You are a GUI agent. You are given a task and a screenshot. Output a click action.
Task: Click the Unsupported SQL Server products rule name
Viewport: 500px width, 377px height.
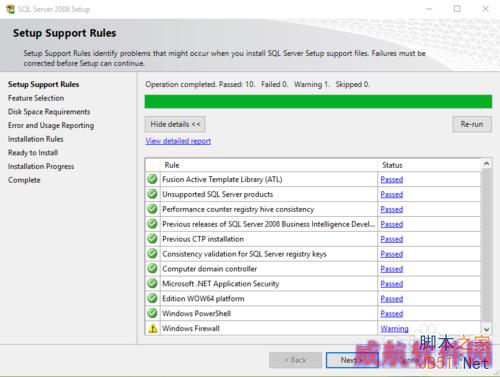(x=217, y=194)
